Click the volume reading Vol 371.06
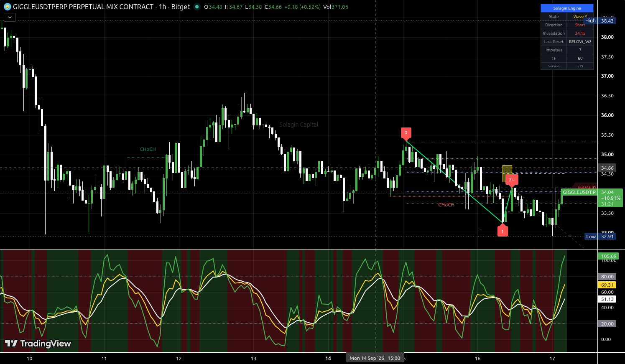Screen dimensions: 625x364 (336, 7)
